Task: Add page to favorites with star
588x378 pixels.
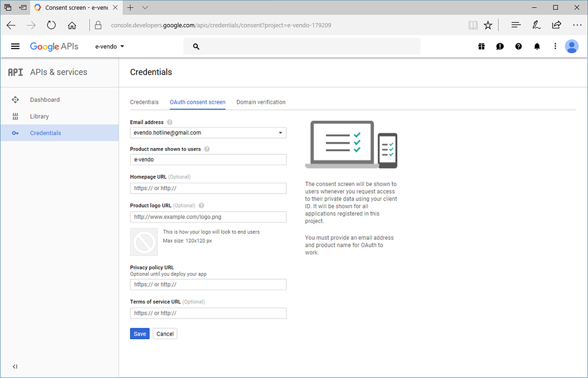Action: click(488, 25)
